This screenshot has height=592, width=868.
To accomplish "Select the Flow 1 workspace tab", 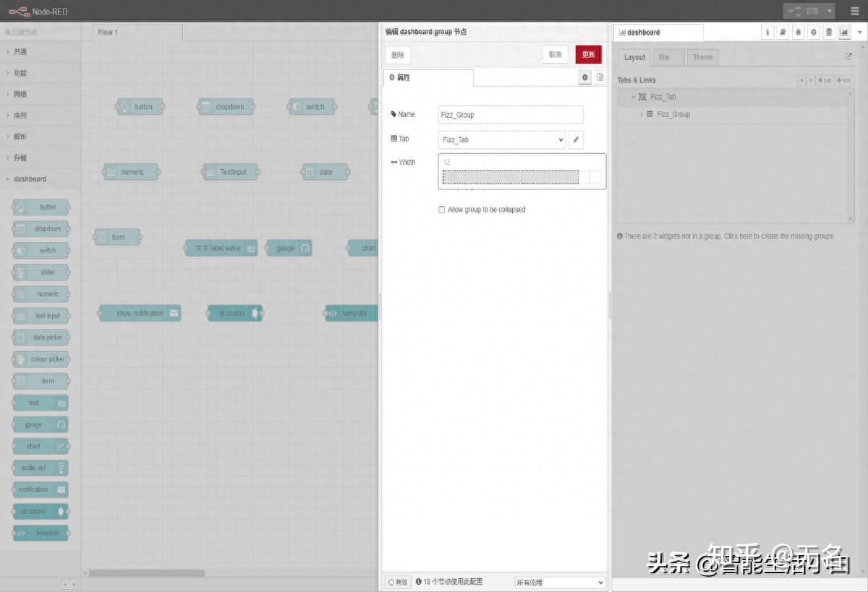I will pyautogui.click(x=137, y=33).
